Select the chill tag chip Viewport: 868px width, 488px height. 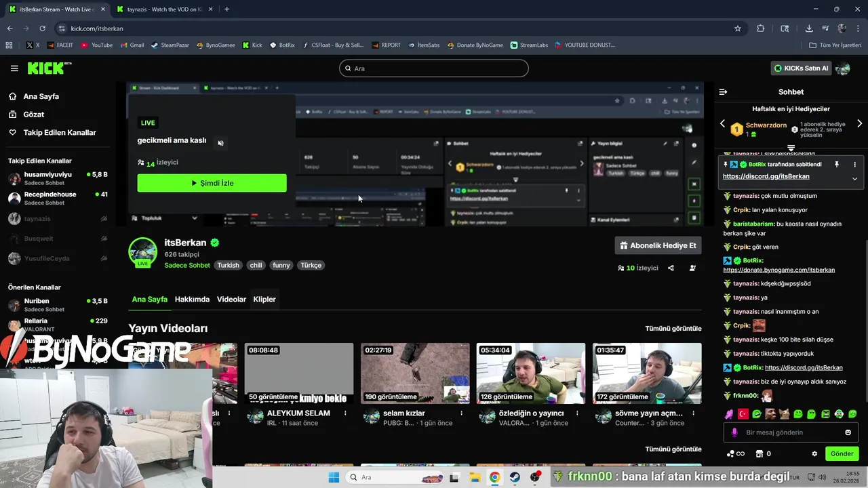click(256, 266)
